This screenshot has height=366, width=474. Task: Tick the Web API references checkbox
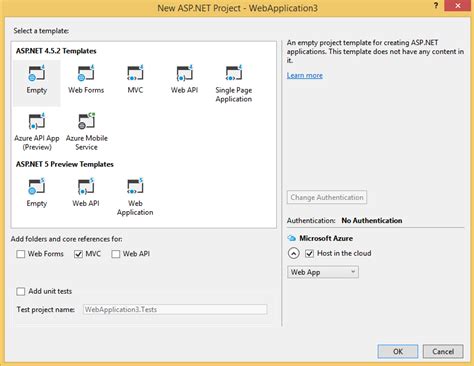(116, 254)
